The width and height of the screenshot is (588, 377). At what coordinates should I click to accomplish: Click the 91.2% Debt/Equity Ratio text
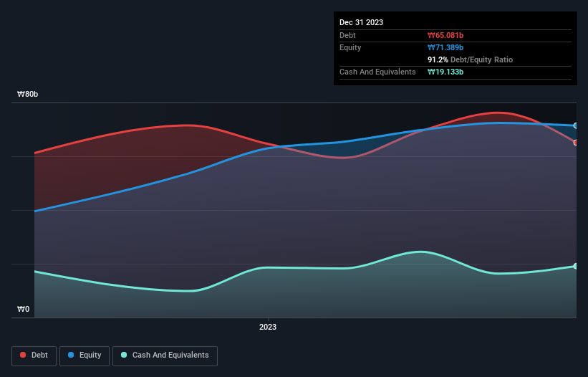click(470, 59)
